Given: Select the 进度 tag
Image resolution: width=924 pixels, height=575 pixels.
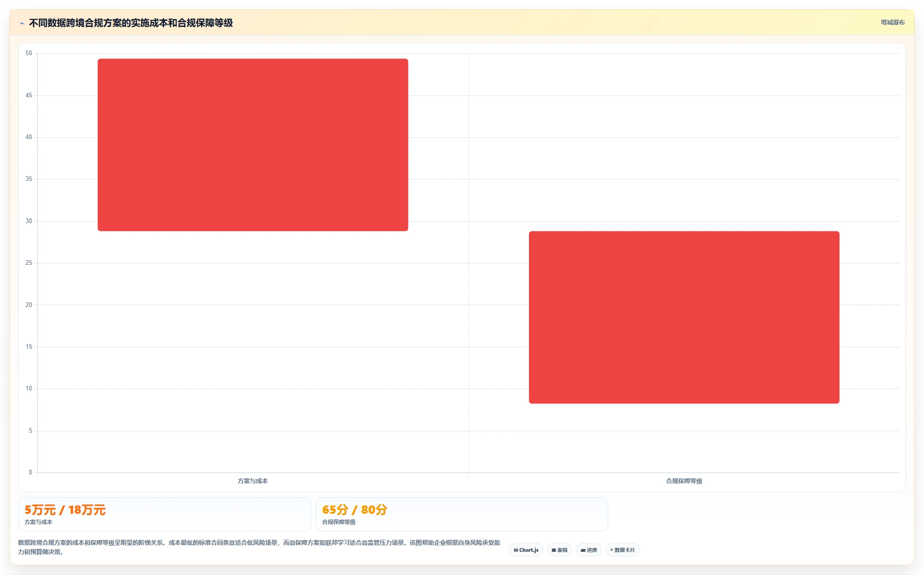Looking at the screenshot, I should click(589, 550).
